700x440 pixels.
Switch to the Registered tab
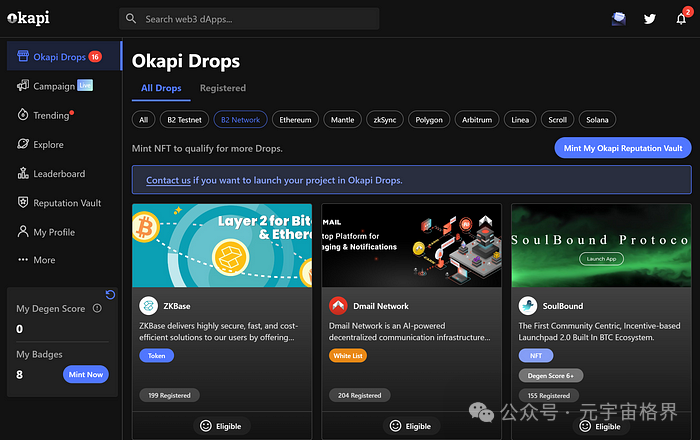(x=223, y=88)
